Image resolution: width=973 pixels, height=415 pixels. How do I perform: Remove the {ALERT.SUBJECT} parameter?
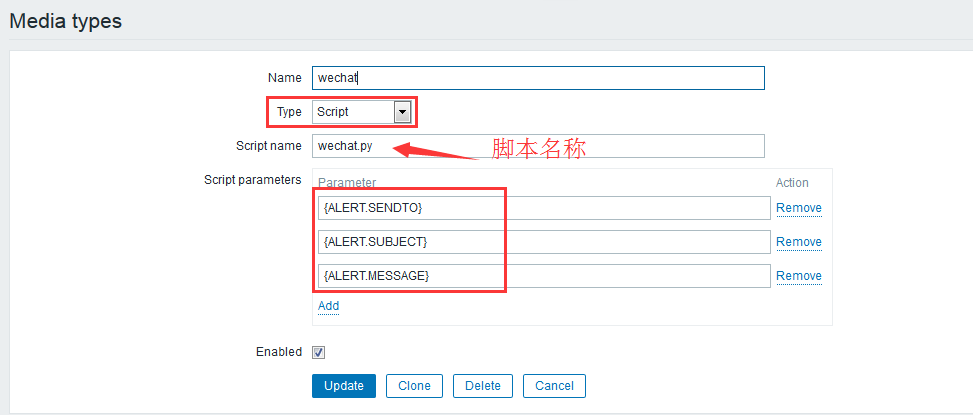pyautogui.click(x=798, y=242)
